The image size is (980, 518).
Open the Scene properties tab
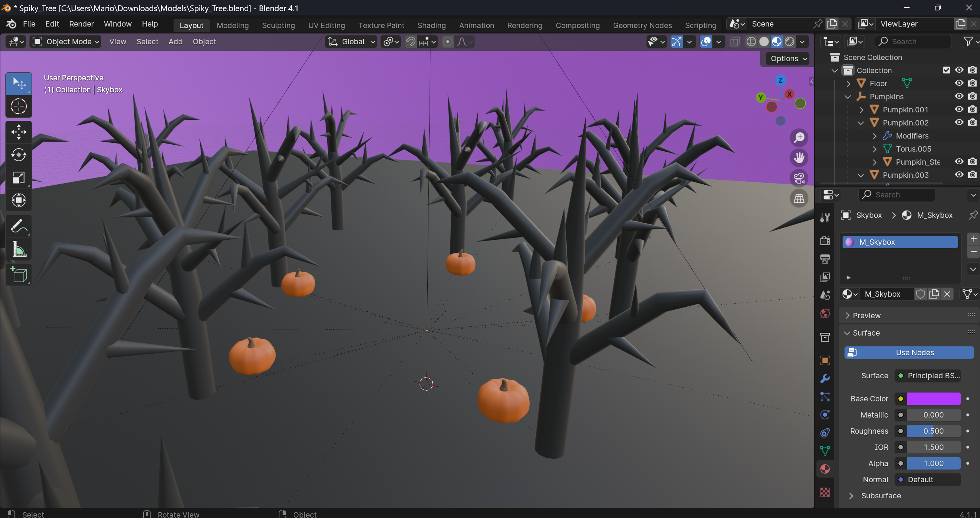click(x=825, y=295)
